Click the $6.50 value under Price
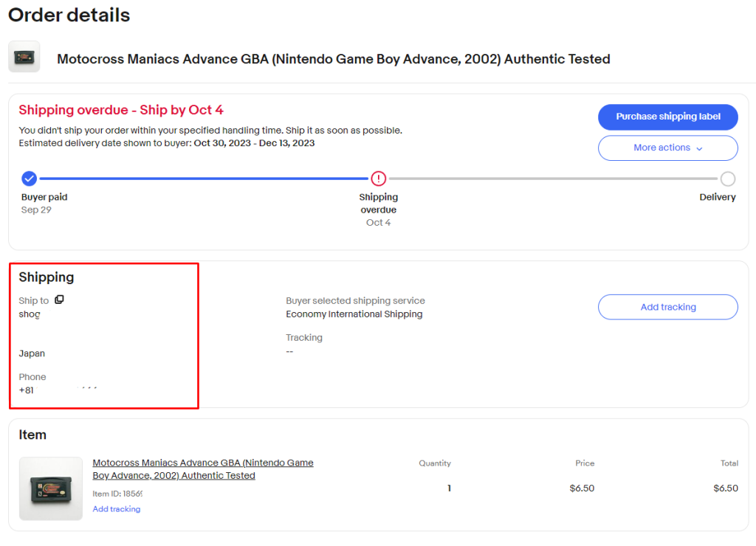 pos(582,488)
